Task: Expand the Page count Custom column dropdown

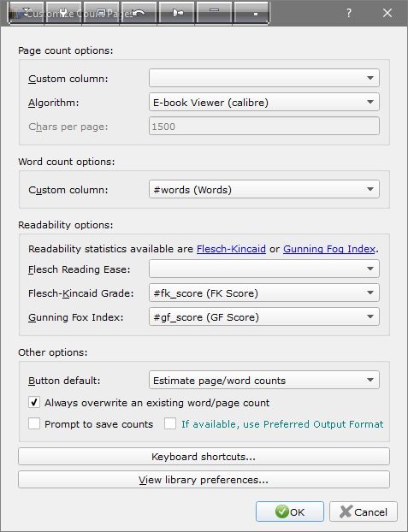Action: (264, 78)
